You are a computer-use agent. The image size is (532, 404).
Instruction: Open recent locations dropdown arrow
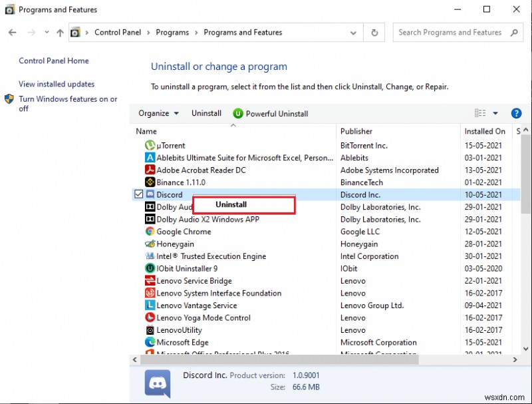(47, 32)
